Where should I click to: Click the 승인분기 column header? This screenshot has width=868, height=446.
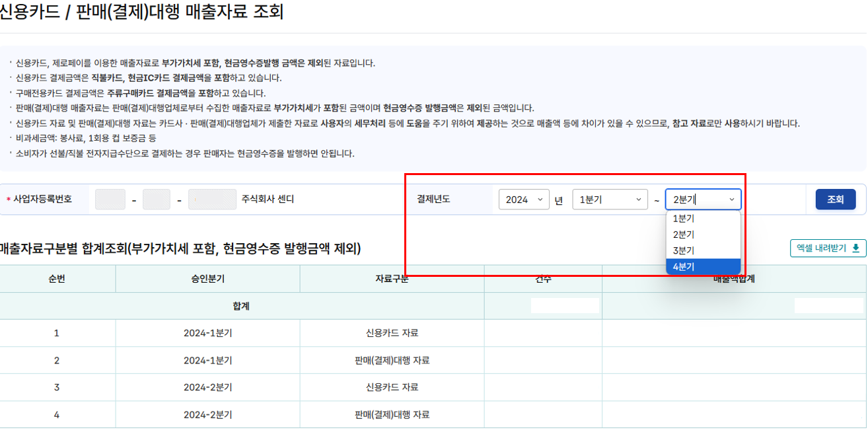pyautogui.click(x=207, y=279)
